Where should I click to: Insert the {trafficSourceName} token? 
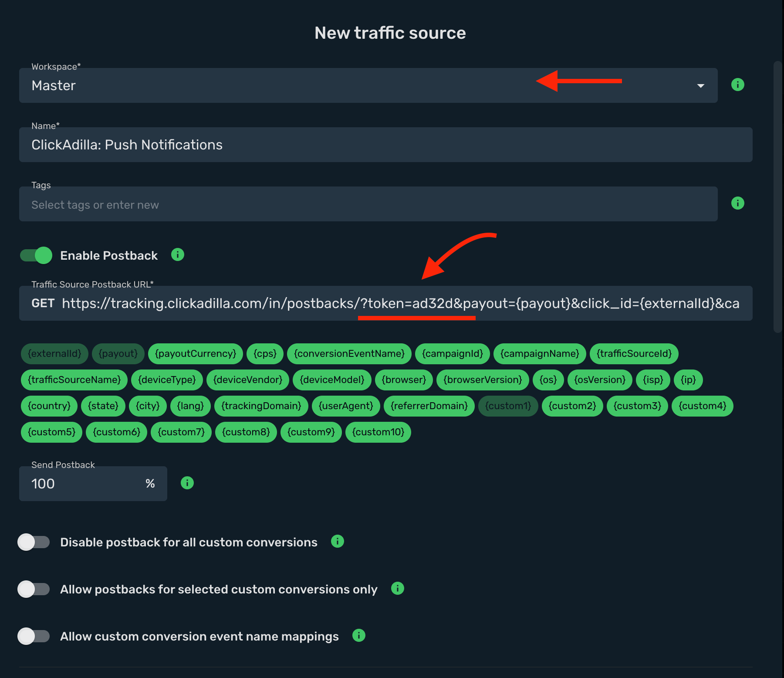click(74, 380)
